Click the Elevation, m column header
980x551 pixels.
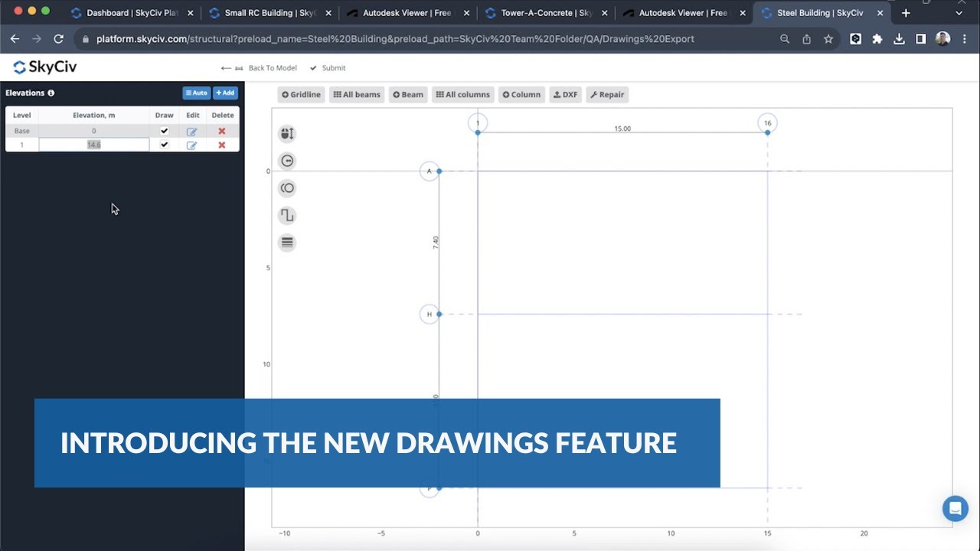tap(94, 116)
